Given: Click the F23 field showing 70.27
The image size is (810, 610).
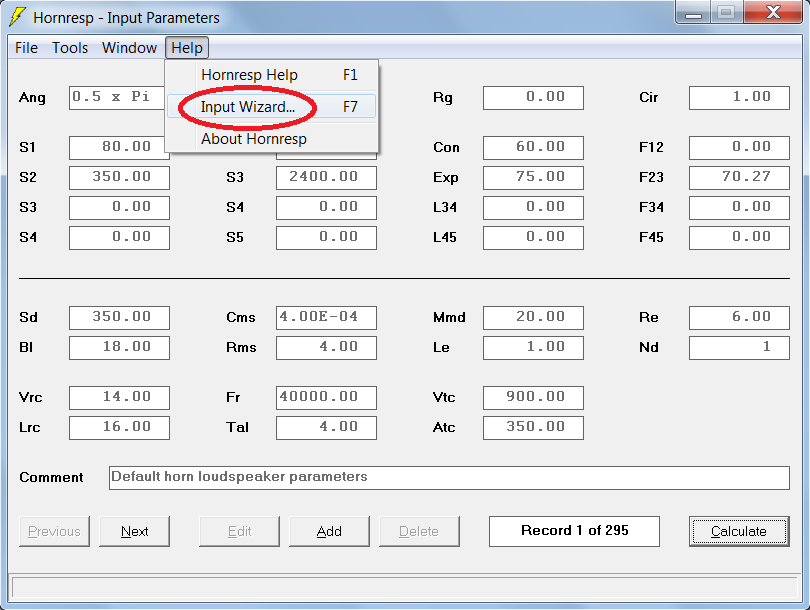Looking at the screenshot, I should pos(739,178).
